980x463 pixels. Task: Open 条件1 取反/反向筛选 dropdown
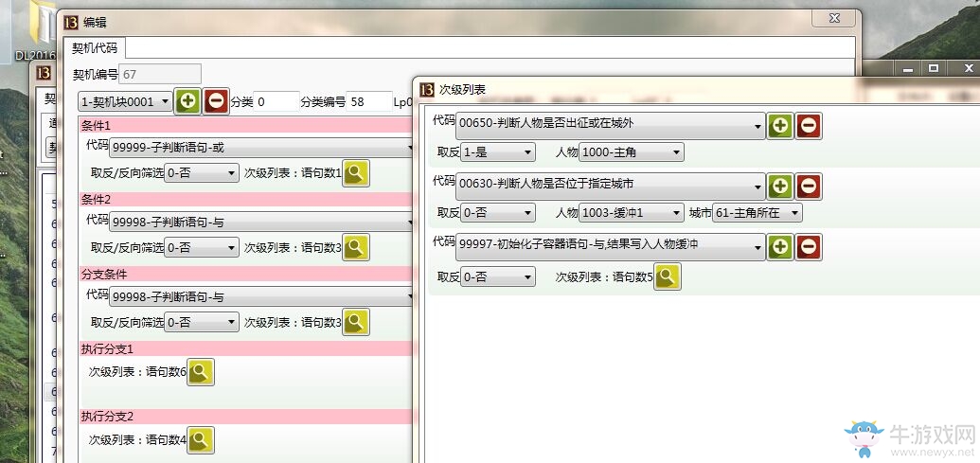coord(202,173)
